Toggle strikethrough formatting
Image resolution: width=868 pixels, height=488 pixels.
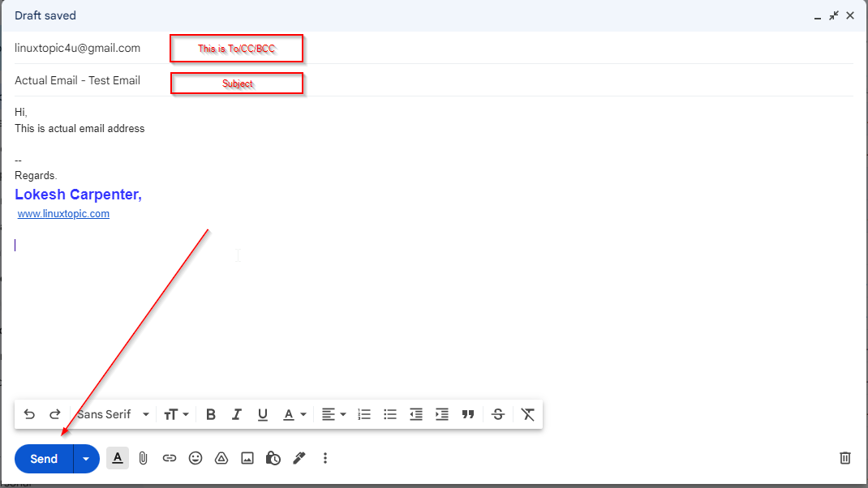[497, 414]
